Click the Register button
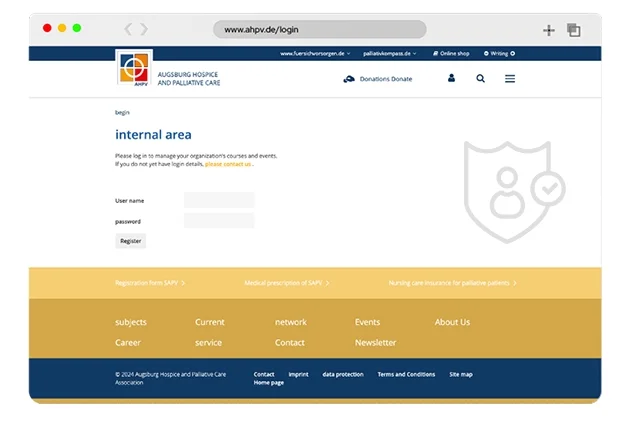The image size is (628, 429). click(131, 241)
